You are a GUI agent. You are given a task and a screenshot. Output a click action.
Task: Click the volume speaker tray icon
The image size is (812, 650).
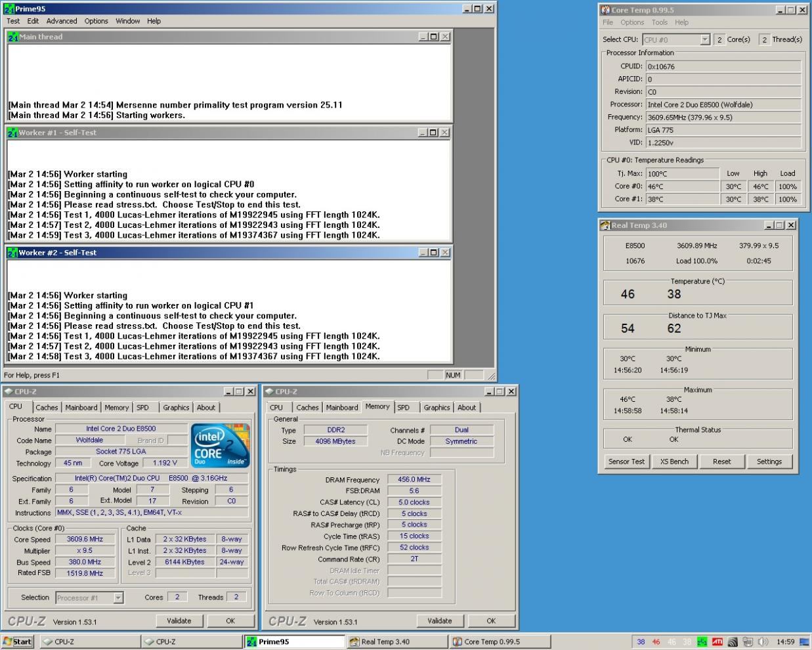click(763, 641)
